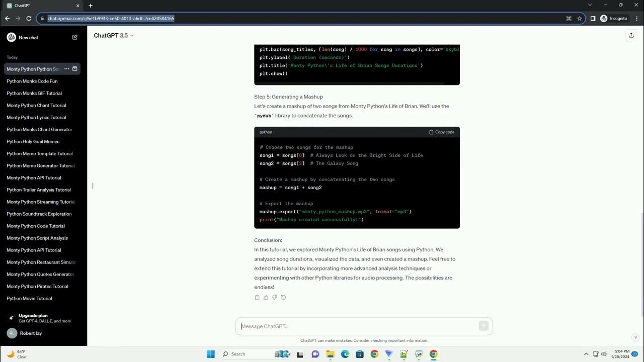Open Python Meme Generator Tutorial chat

(42, 165)
